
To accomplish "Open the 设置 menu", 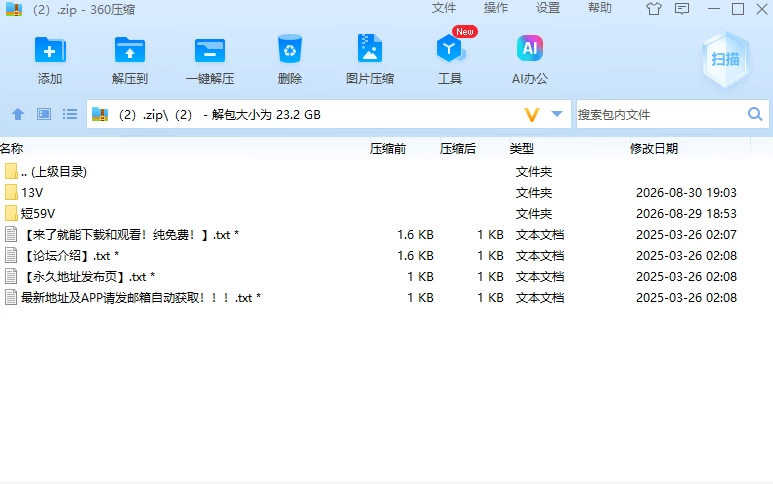I will tap(548, 8).
